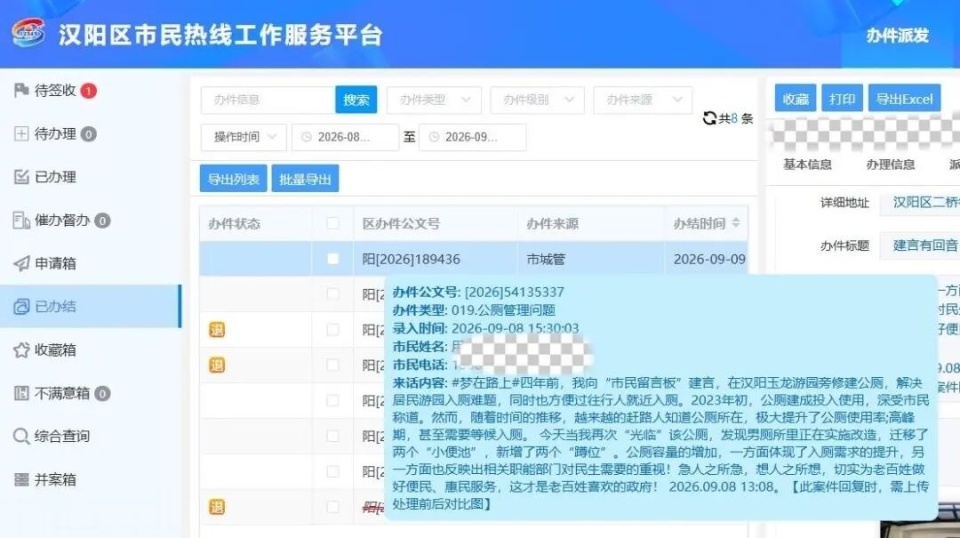Open 不满意箱 in the sidebar menu
This screenshot has width=960, height=538.
tap(91, 393)
